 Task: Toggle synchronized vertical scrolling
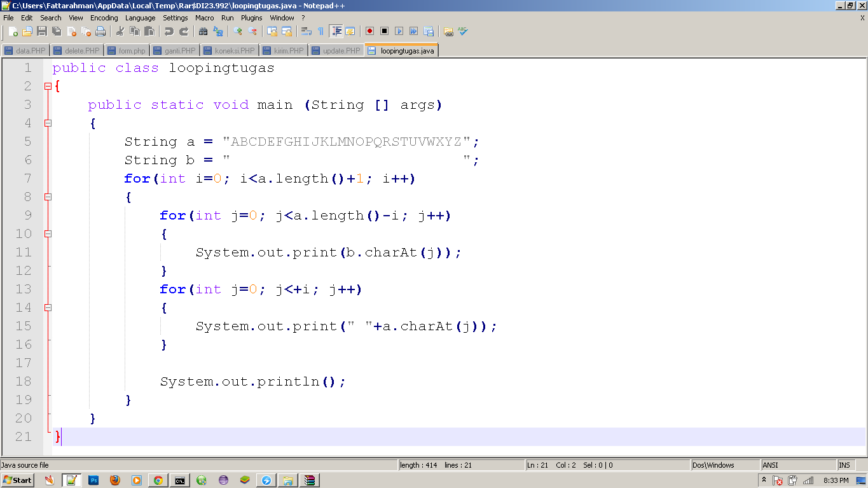tap(272, 31)
